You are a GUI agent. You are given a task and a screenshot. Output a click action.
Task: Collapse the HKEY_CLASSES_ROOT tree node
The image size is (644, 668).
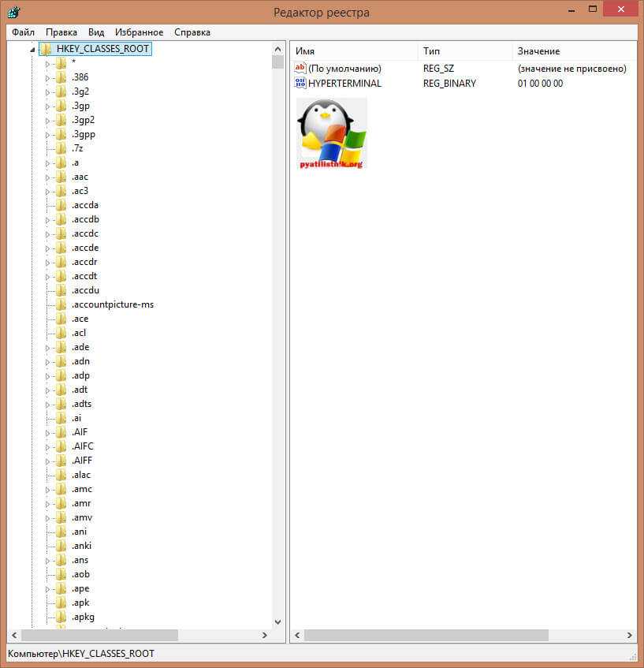(x=32, y=49)
